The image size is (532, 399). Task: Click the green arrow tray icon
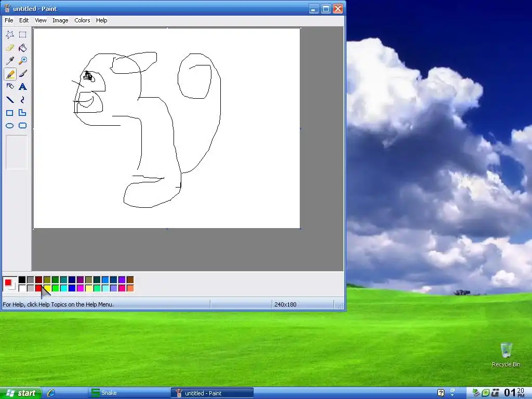(476, 393)
